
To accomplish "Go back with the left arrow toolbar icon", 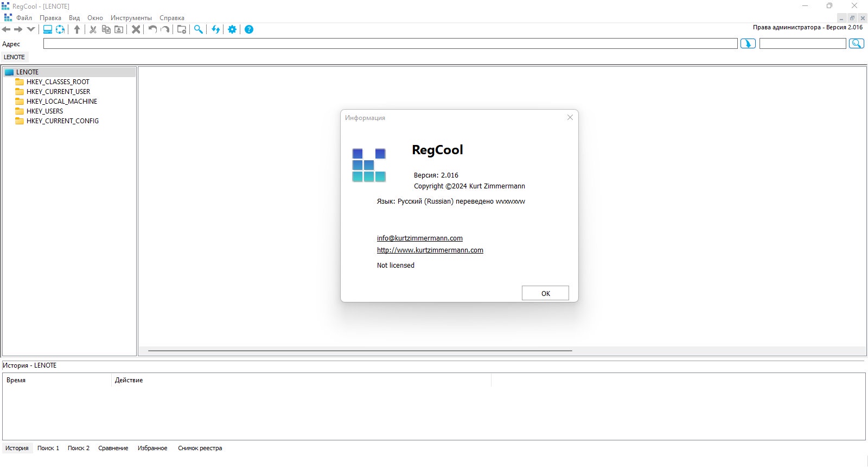I will point(7,29).
